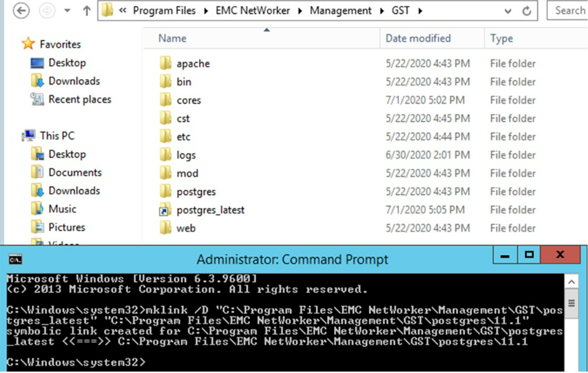Select the postgres_latest symlink icon
Viewport: 588px width, 373px height.
pyautogui.click(x=166, y=210)
